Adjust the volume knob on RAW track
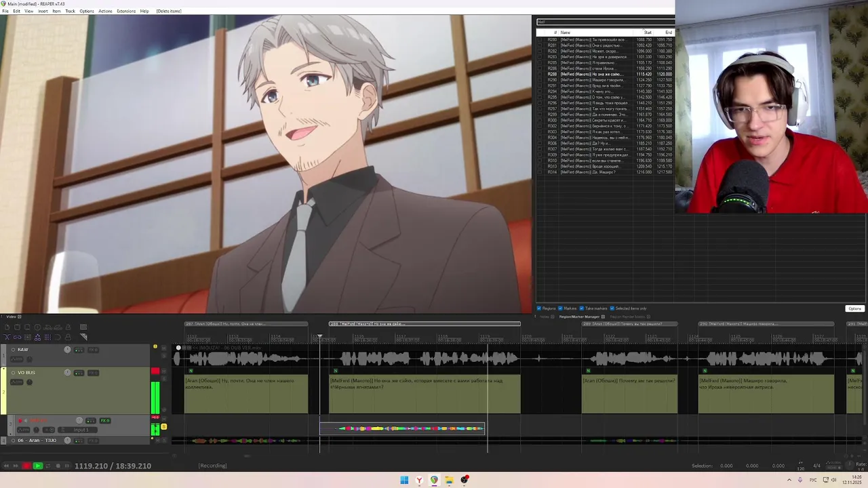Viewport: 868px width, 488px height. (x=67, y=350)
